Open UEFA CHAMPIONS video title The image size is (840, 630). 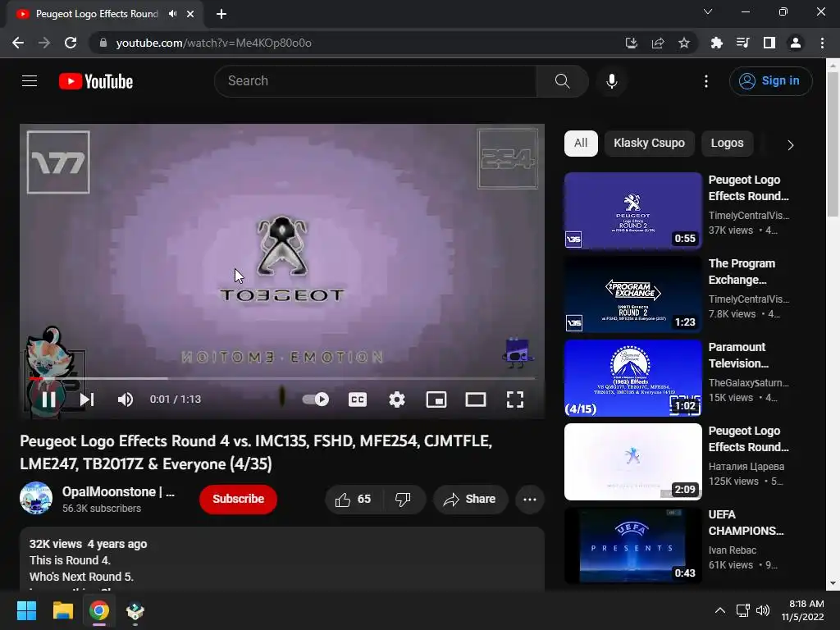click(x=746, y=523)
